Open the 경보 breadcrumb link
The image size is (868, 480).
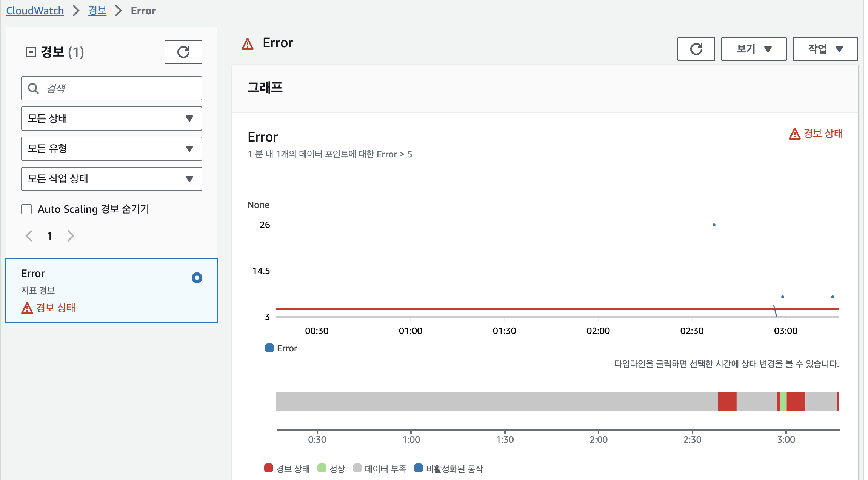point(97,10)
